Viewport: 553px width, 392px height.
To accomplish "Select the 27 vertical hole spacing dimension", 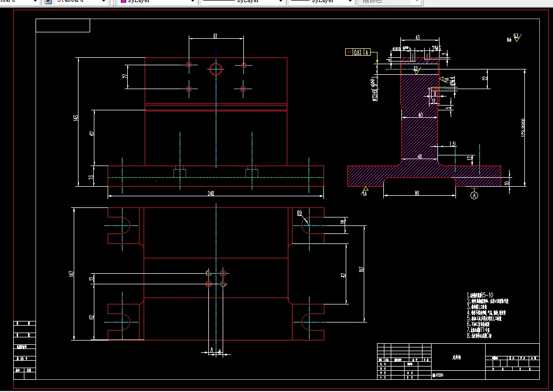I will coord(125,76).
